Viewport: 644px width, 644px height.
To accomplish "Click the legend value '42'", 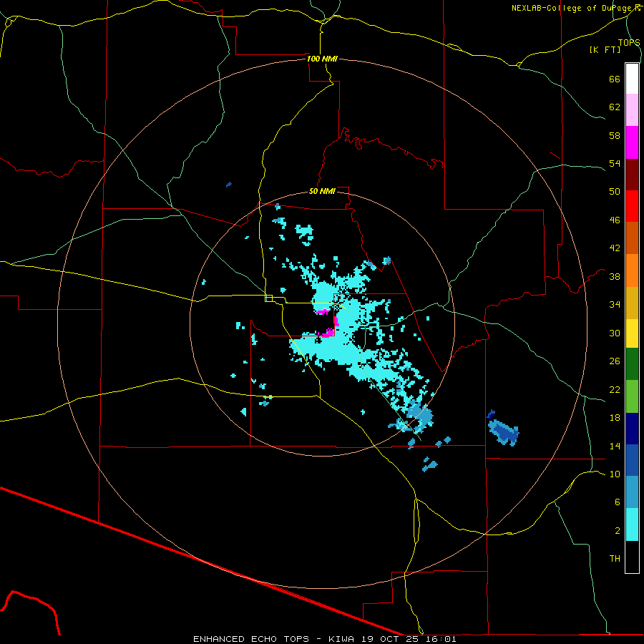I will [615, 248].
